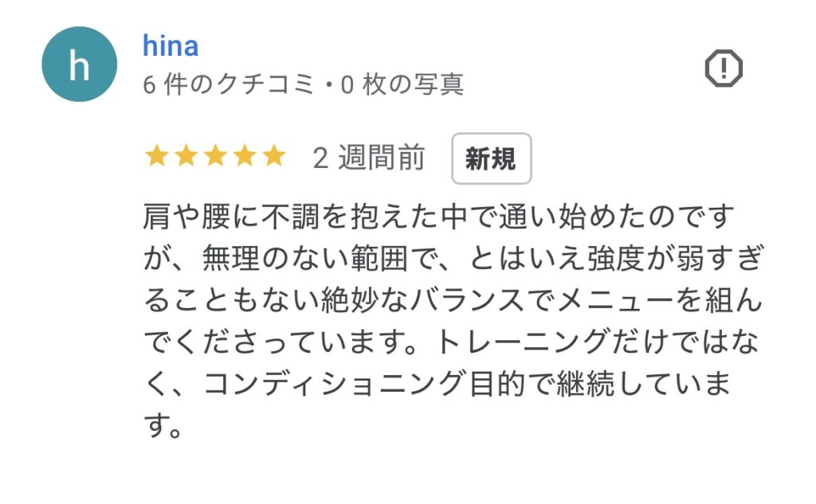Click the fourth yellow rating star
This screenshot has height=504, width=816.
point(245,156)
